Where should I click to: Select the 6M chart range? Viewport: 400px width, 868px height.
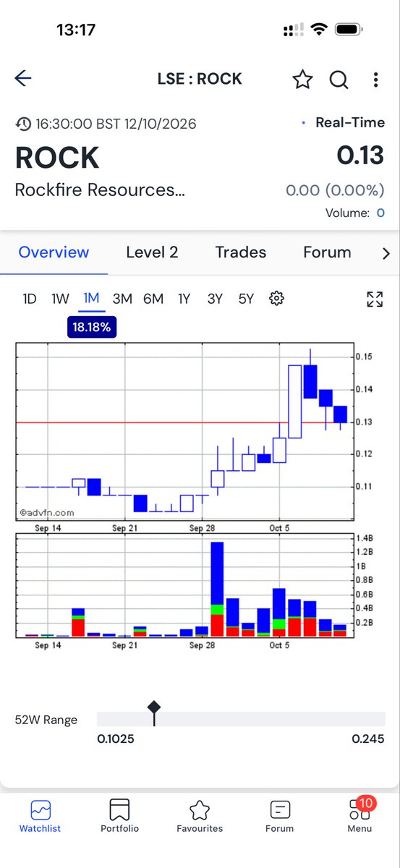[x=153, y=298]
